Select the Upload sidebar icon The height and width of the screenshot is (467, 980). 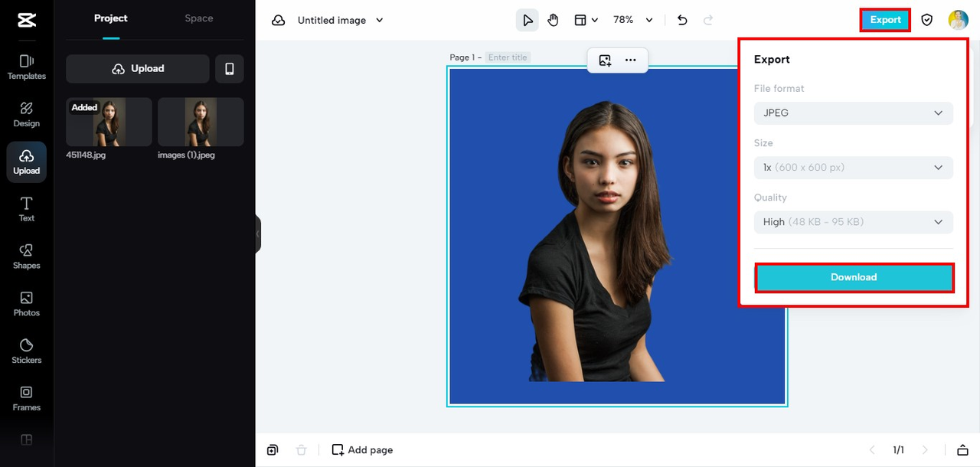[27, 162]
